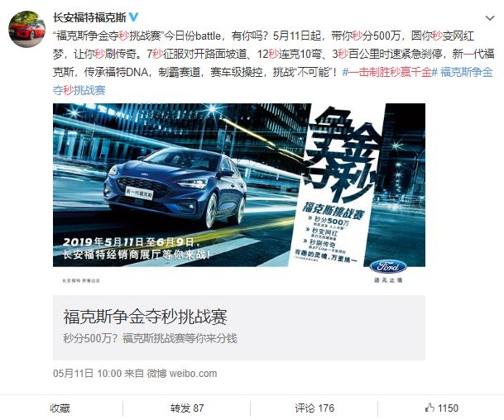Image resolution: width=504 pixels, height=420 pixels.
Task: Open the post options chevron menu
Action: 490,18
